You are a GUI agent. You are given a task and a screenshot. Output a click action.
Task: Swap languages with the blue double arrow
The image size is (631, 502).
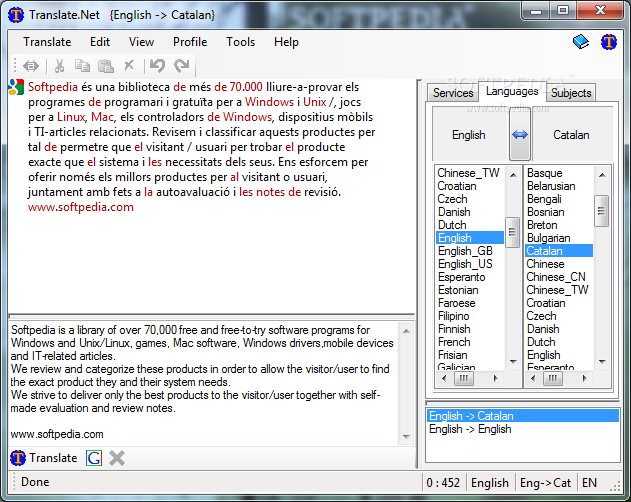point(520,135)
